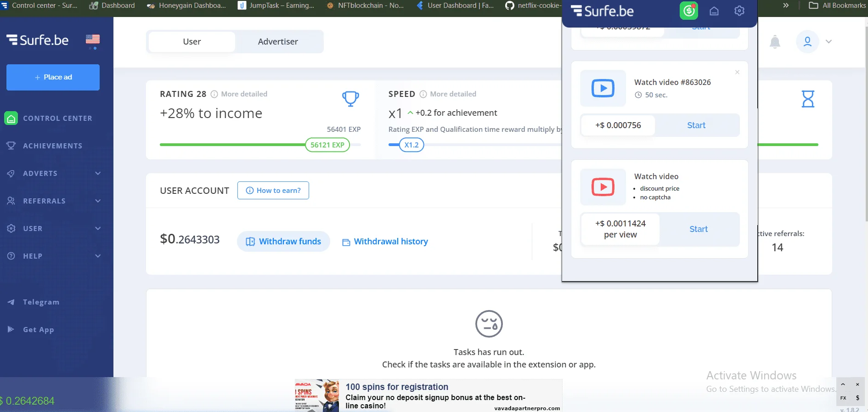Click the +$ 0.000756 reward amount box

click(618, 125)
